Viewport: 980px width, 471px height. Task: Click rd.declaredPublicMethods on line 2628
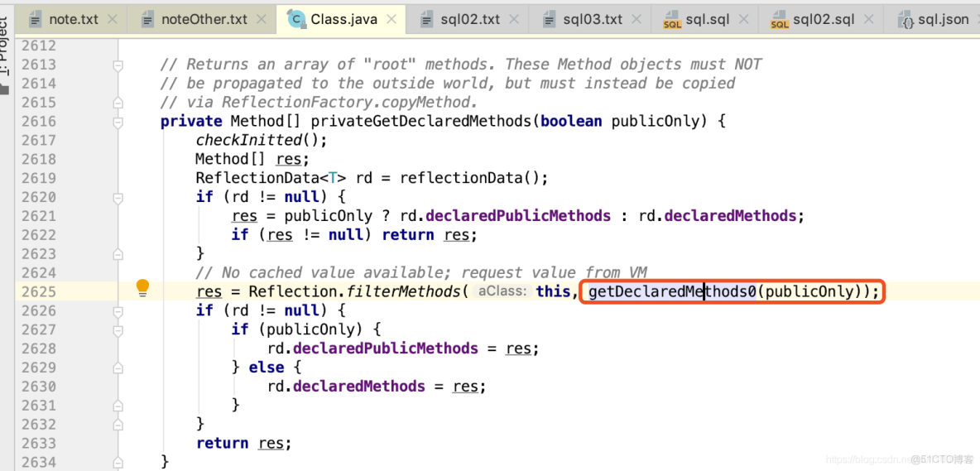[x=372, y=348]
